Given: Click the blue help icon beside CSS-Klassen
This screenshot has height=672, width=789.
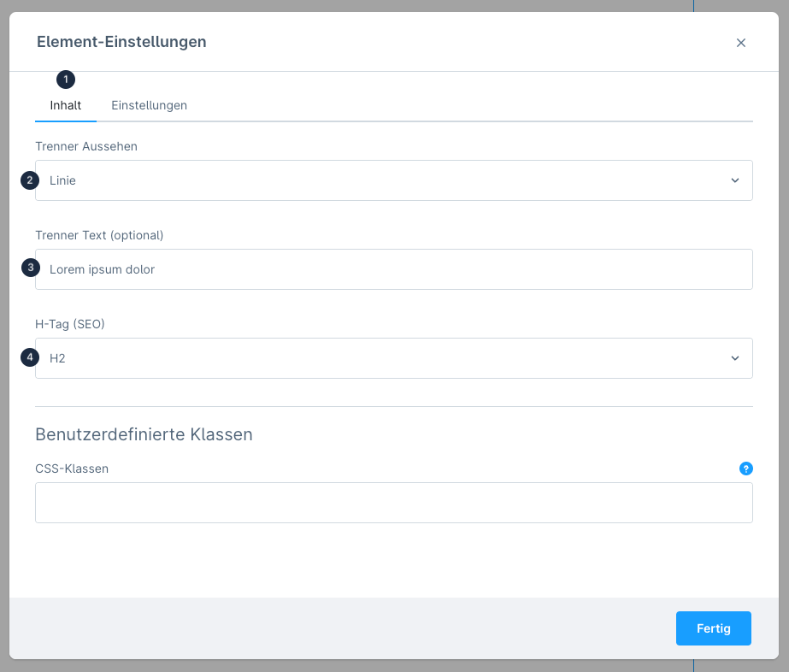Looking at the screenshot, I should [745, 469].
